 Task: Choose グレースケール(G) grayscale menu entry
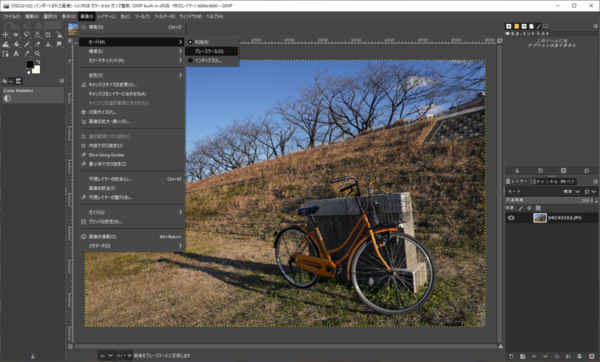212,51
